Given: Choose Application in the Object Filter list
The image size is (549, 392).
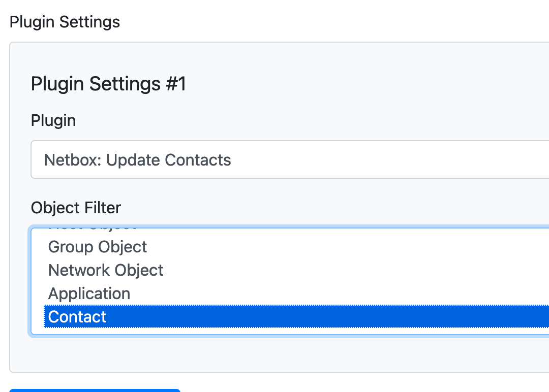Looking at the screenshot, I should pyautogui.click(x=89, y=293).
